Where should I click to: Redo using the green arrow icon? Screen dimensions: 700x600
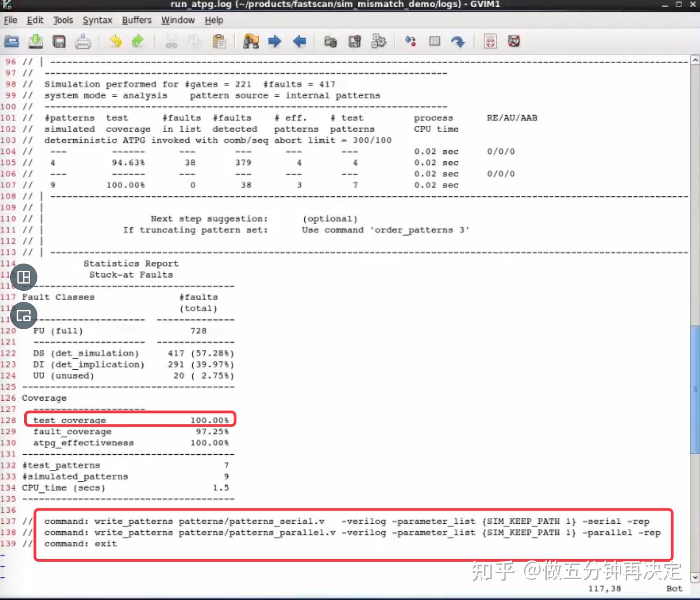(x=138, y=42)
